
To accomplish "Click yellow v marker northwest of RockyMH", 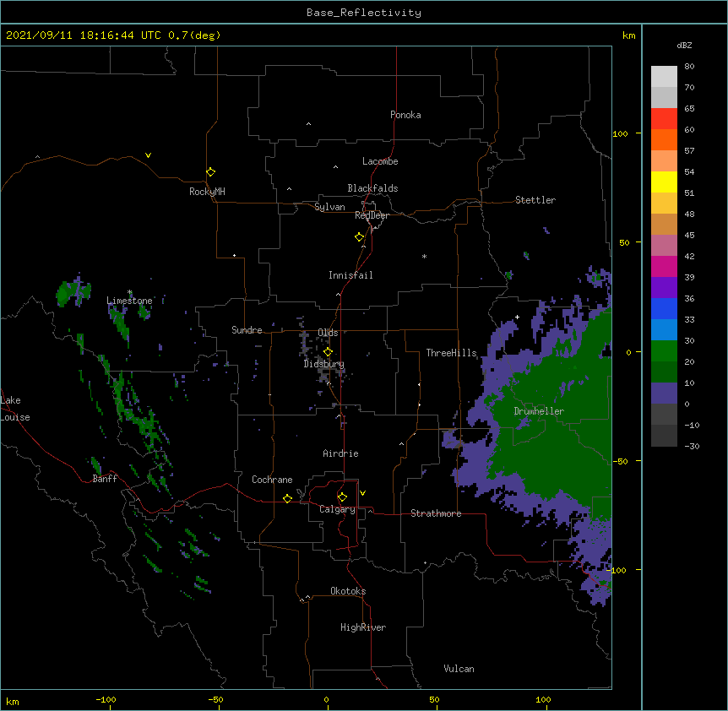I will (148, 155).
